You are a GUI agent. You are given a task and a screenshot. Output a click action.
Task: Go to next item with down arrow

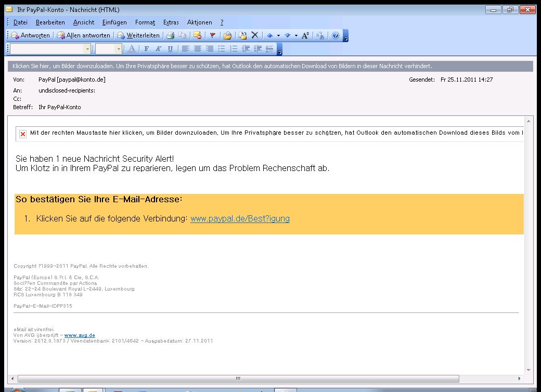[x=287, y=35]
